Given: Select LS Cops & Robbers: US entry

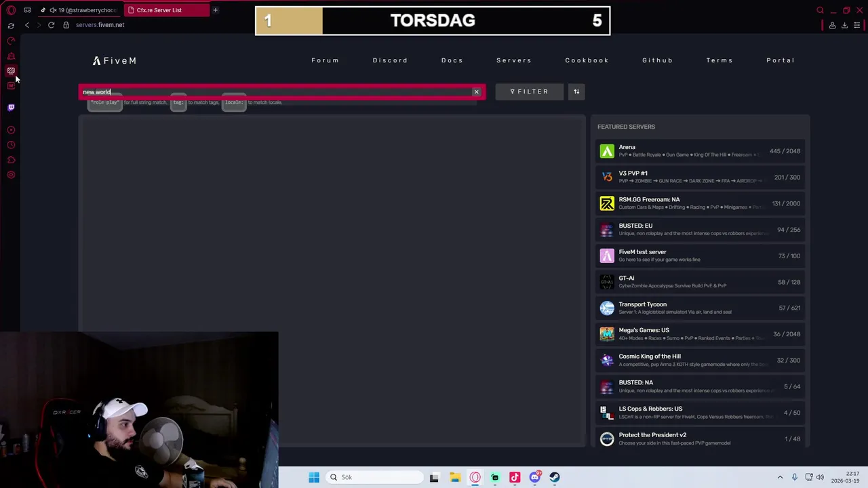Looking at the screenshot, I should pyautogui.click(x=701, y=413).
